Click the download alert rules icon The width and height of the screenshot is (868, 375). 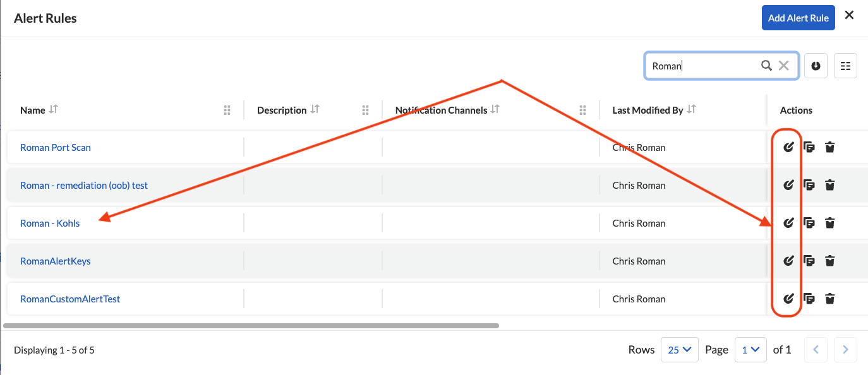click(x=816, y=66)
